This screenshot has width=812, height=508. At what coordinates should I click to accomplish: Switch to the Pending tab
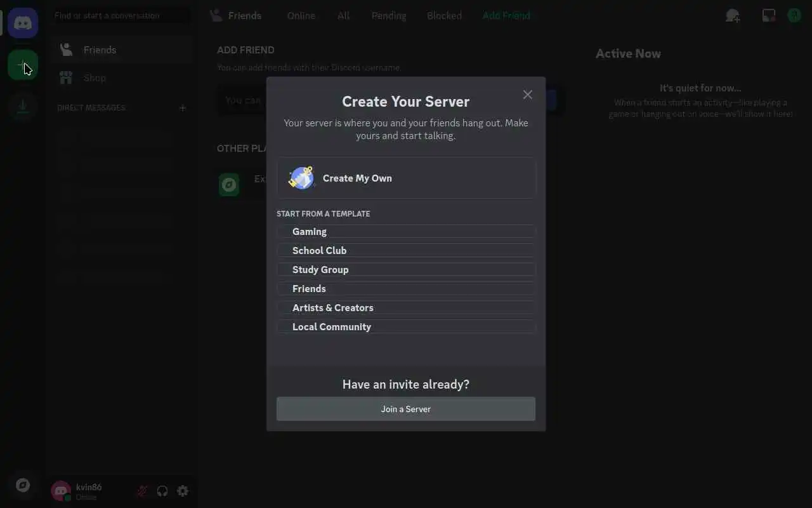pyautogui.click(x=389, y=15)
